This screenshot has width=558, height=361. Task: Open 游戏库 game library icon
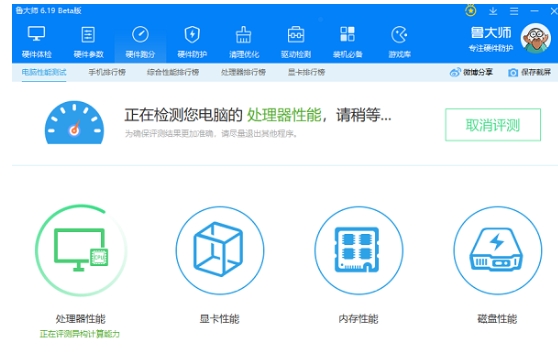click(399, 35)
